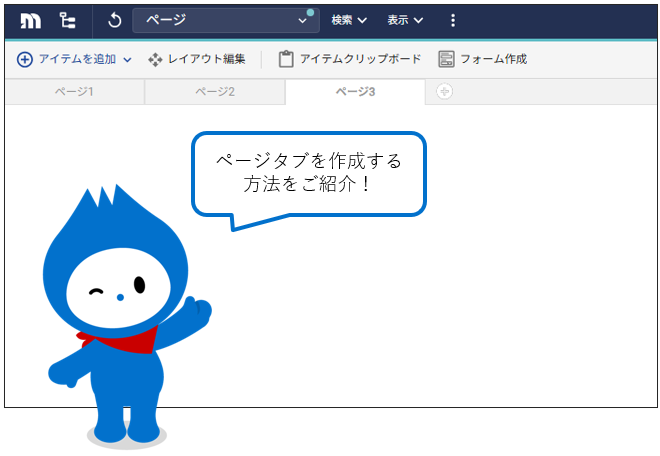Switch to the ページ2 tab
660x456 pixels.
click(214, 92)
